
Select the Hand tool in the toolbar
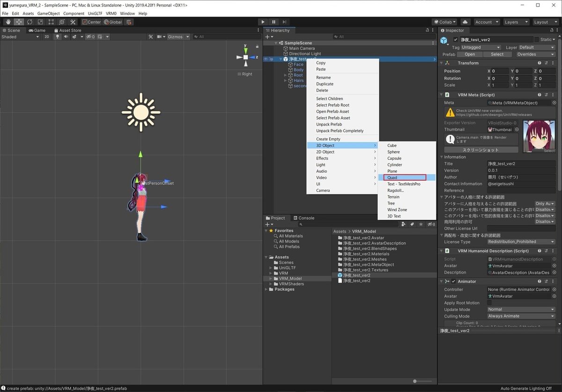pos(9,22)
